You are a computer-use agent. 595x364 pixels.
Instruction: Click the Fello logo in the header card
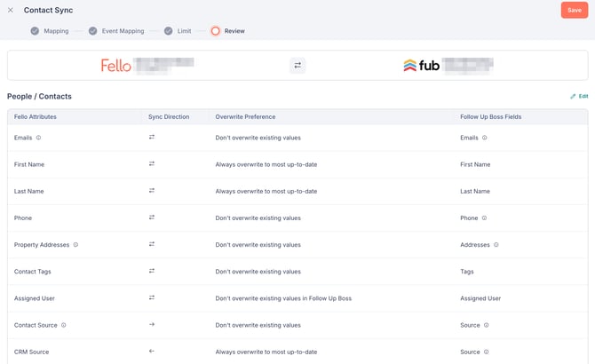click(116, 66)
